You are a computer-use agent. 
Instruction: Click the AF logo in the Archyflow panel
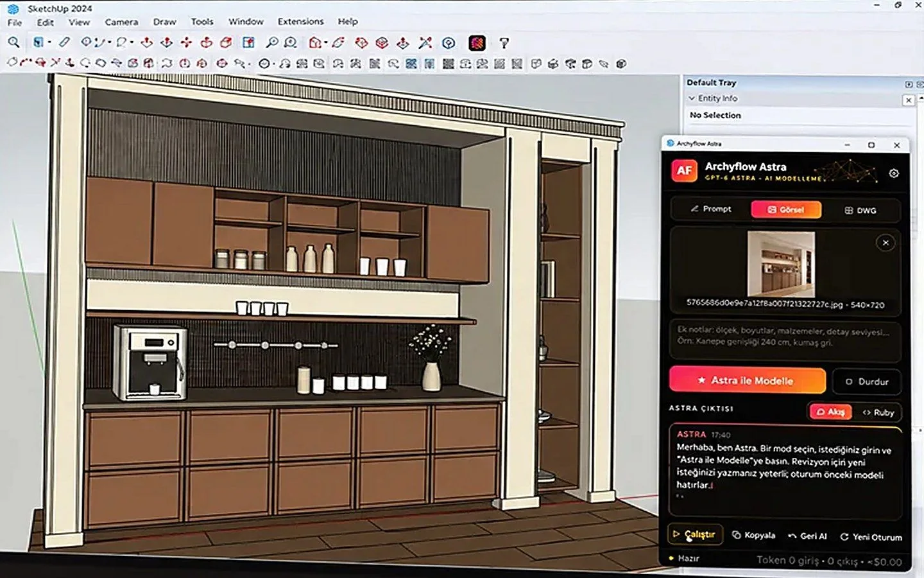(x=685, y=170)
